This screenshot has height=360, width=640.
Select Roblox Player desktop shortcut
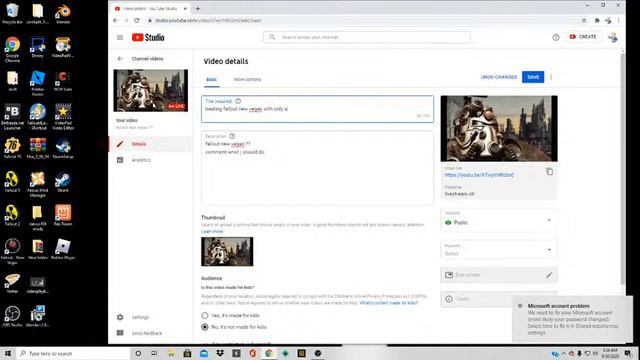click(63, 249)
